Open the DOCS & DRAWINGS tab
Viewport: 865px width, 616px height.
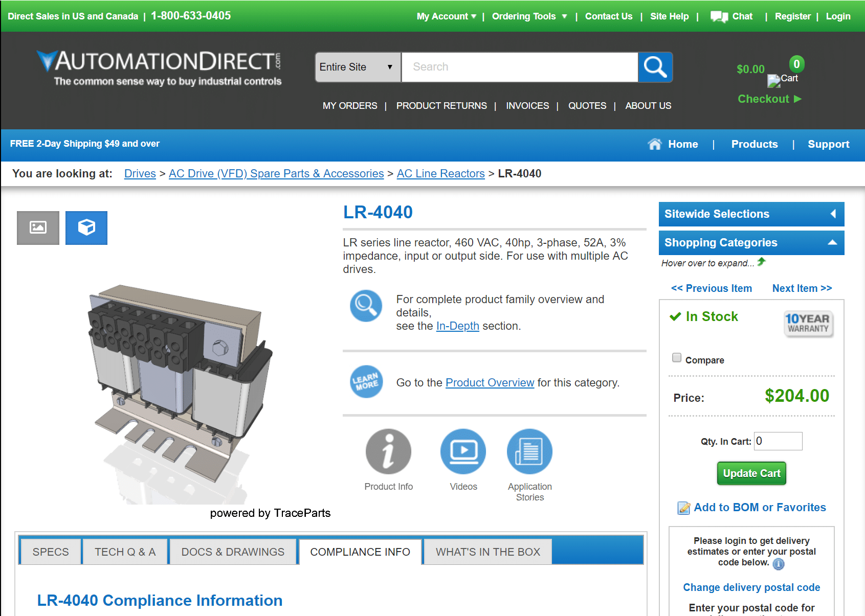[x=233, y=552]
